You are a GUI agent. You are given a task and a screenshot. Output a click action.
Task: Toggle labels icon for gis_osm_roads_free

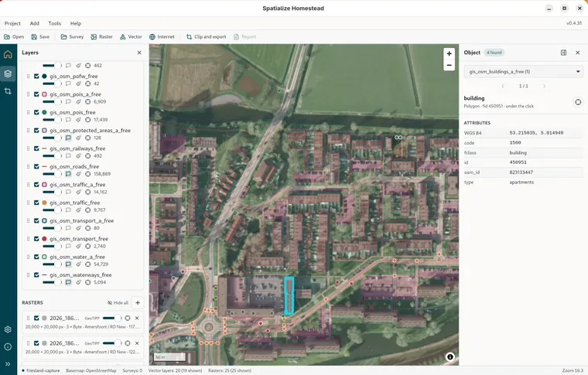click(68, 174)
